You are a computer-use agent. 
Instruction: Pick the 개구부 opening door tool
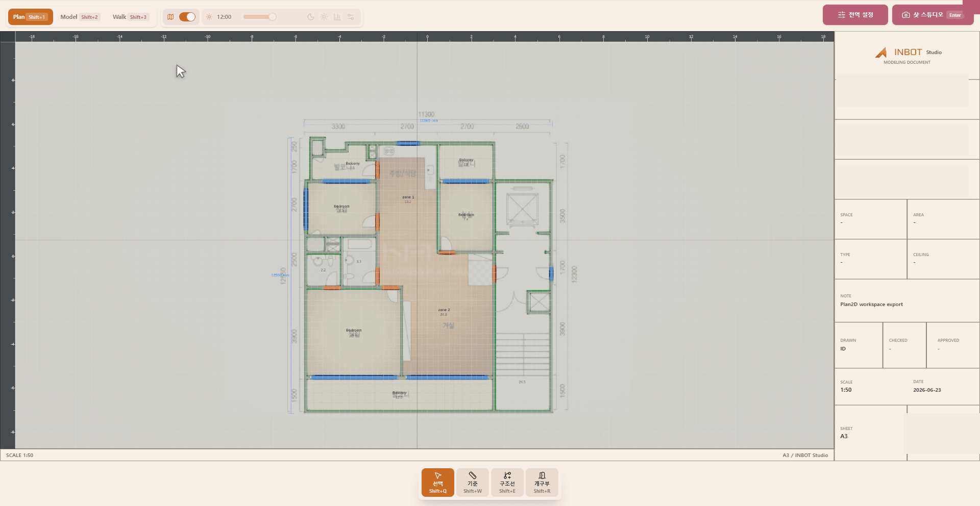point(542,482)
